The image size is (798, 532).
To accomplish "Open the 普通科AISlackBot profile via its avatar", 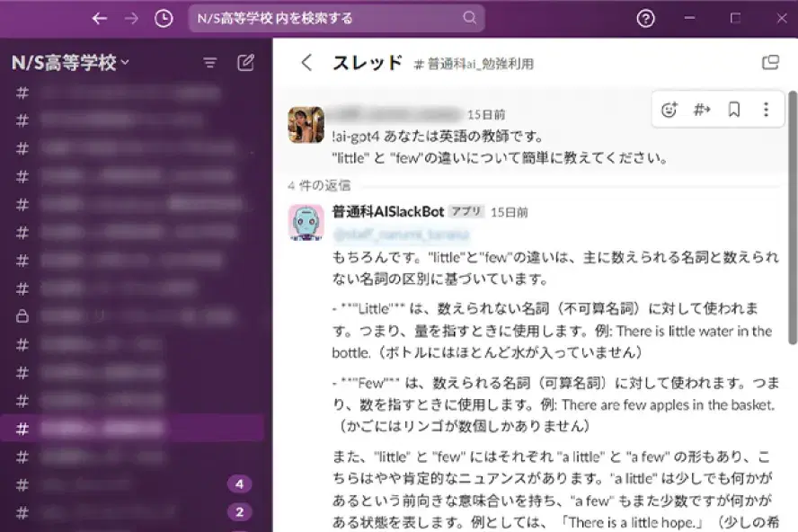I will pos(306,219).
